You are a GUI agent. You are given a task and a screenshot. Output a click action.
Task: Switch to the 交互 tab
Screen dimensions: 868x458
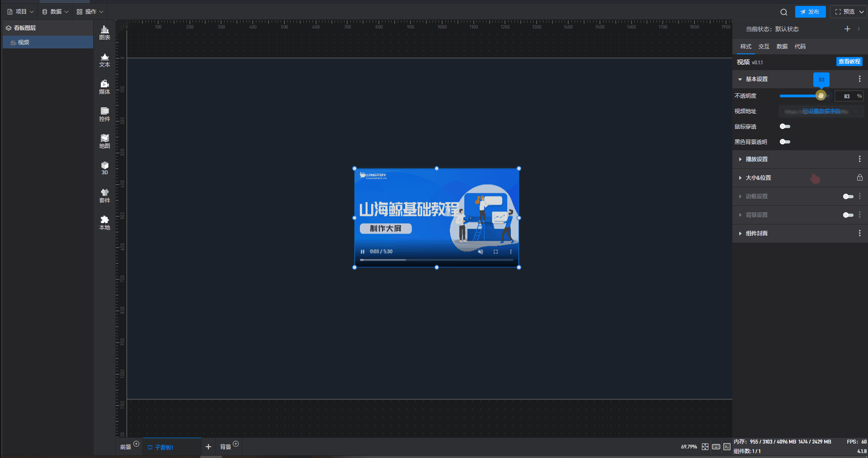(764, 47)
